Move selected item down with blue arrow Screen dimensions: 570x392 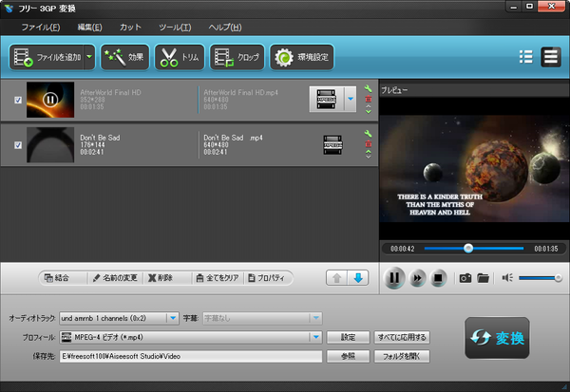(358, 278)
